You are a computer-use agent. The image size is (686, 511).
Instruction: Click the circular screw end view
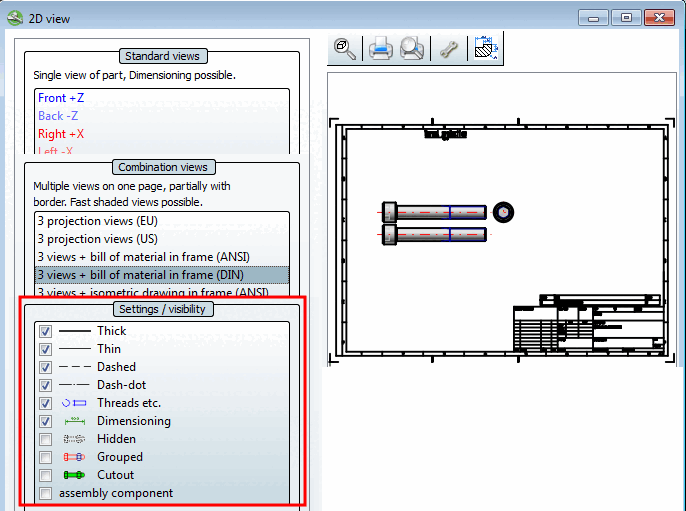(x=503, y=212)
